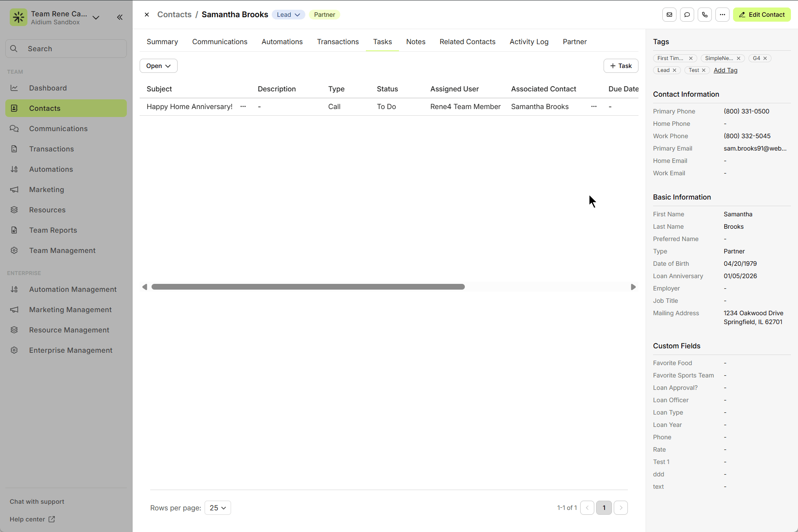798x532 pixels.
Task: Open the chat message icon in the header
Action: pyautogui.click(x=687, y=15)
